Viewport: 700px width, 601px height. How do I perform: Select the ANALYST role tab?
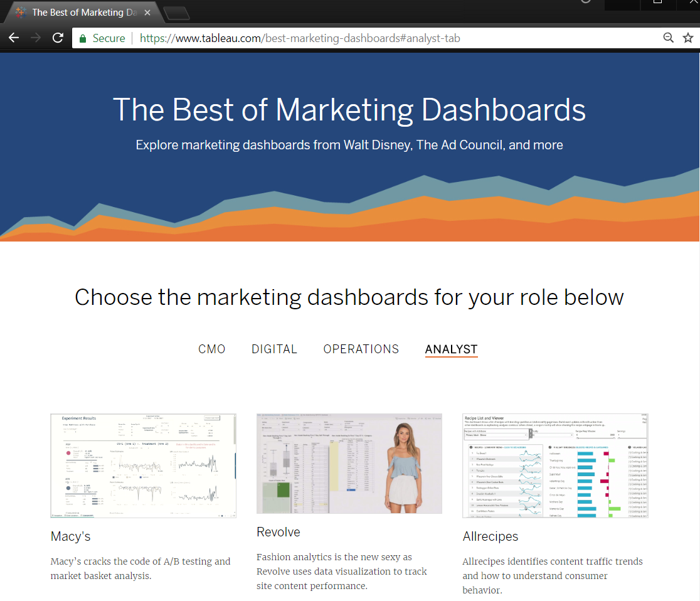click(x=451, y=349)
